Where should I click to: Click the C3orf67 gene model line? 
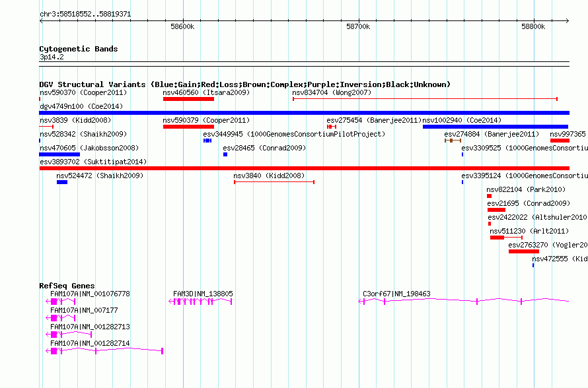[x=464, y=301]
